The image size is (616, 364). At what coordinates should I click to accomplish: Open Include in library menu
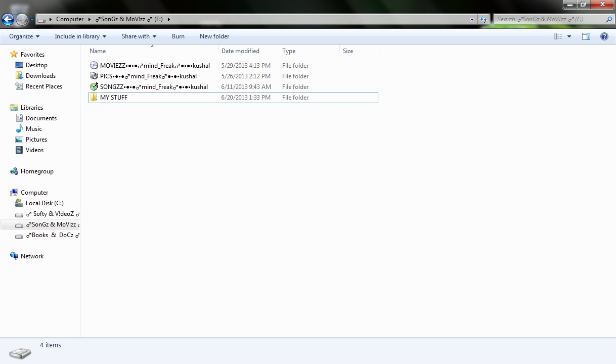[80, 36]
